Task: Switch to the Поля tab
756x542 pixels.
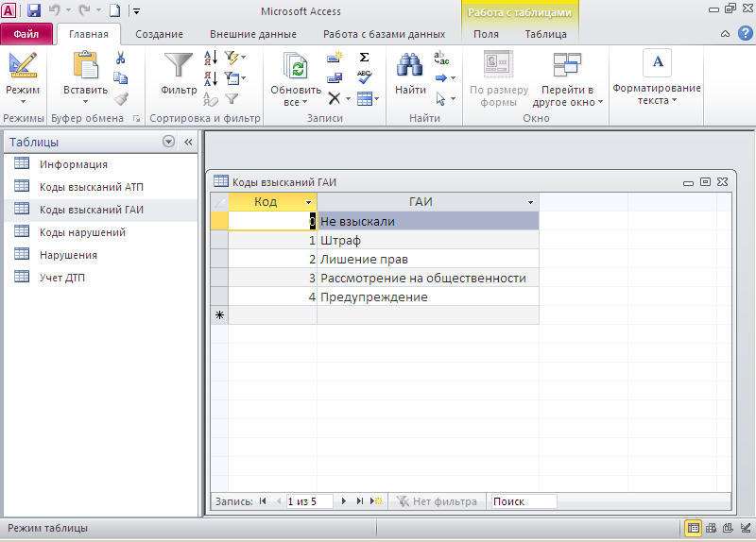Action: point(486,34)
